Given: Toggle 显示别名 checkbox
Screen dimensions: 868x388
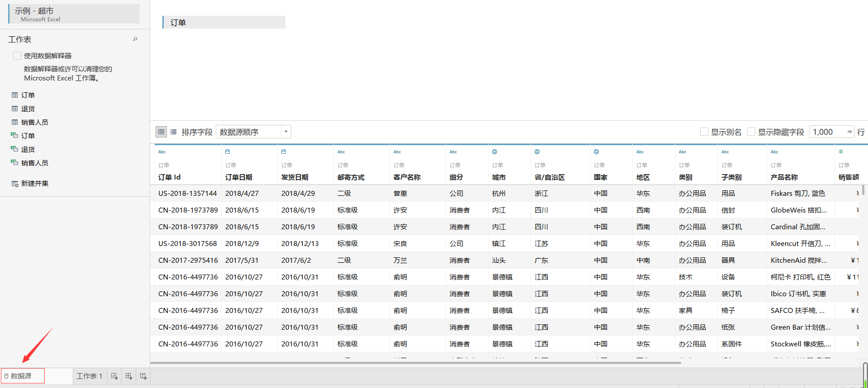Looking at the screenshot, I should click(x=704, y=132).
